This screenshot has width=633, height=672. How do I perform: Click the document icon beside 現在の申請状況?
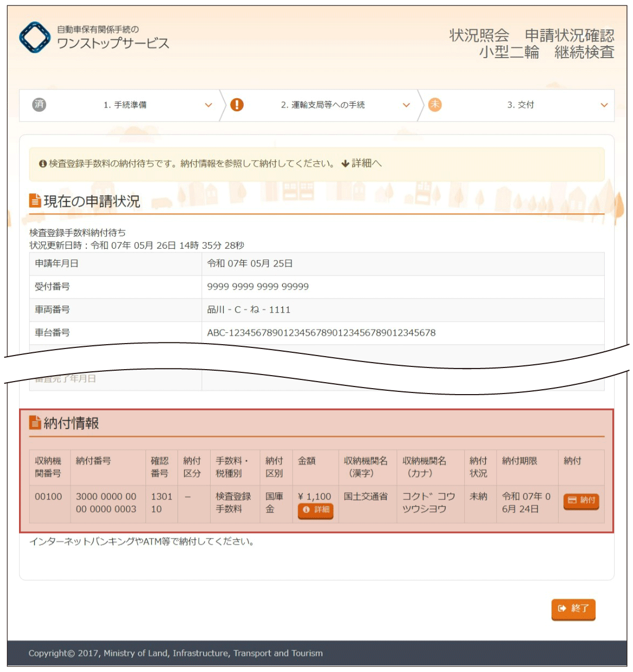(35, 201)
